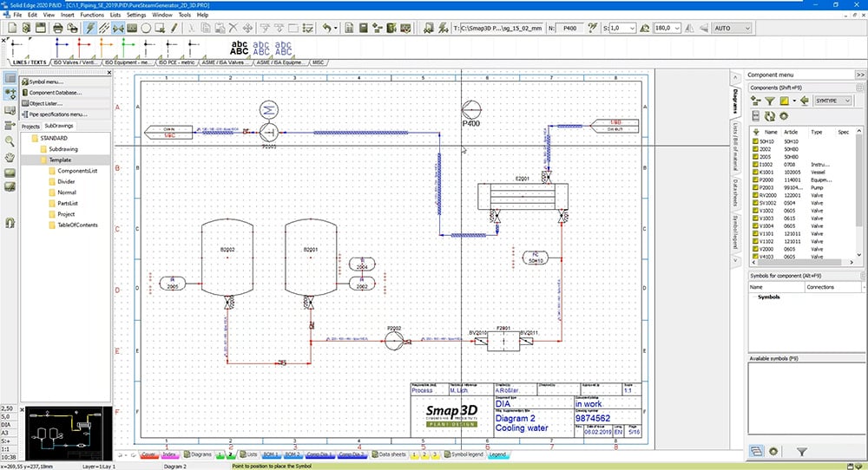The height and width of the screenshot is (470, 868).
Task: Click the Move cross-arrows icon
Action: [x=247, y=28]
